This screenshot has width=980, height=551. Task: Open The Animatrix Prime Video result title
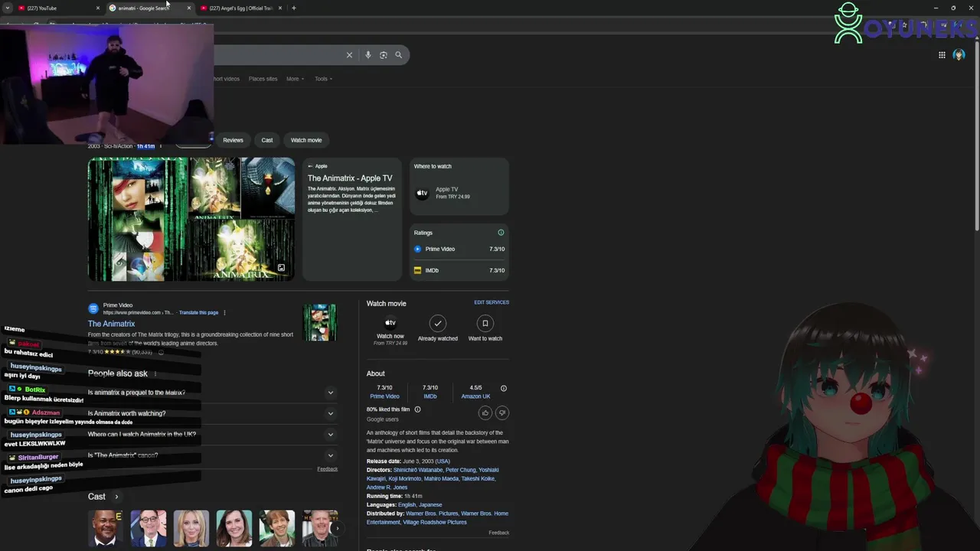[x=111, y=324]
